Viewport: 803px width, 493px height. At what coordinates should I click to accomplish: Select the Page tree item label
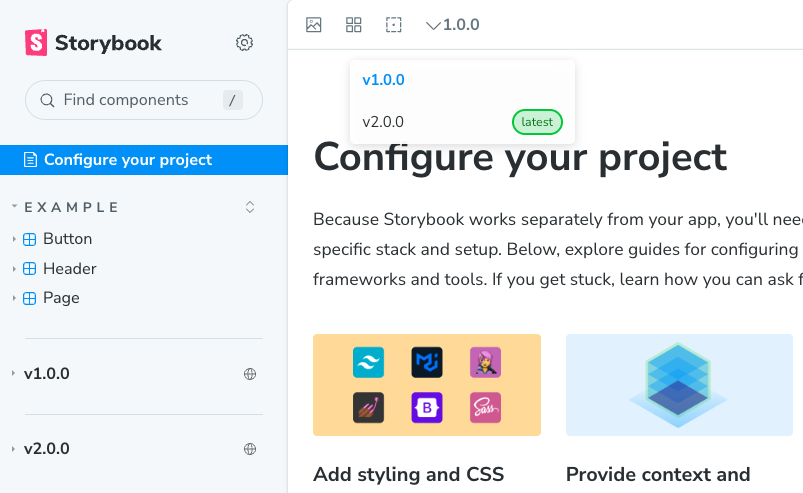click(x=61, y=298)
